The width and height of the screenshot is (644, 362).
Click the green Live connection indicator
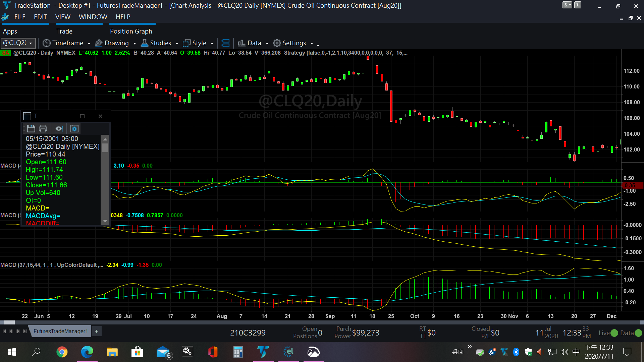(x=614, y=333)
